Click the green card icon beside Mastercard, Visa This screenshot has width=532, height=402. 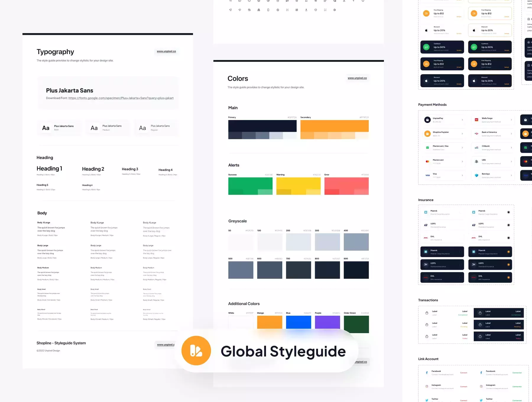click(427, 147)
